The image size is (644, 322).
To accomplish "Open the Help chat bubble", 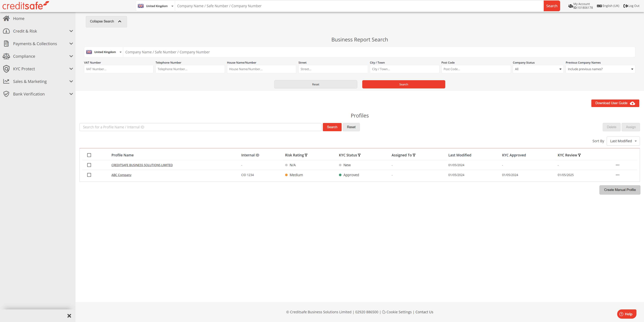I will click(627, 314).
